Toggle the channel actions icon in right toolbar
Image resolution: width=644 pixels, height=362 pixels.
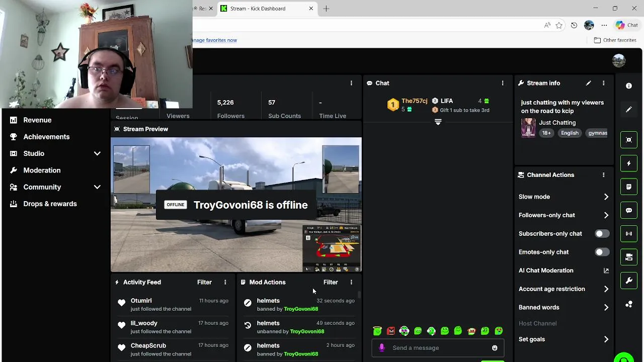[x=629, y=257]
